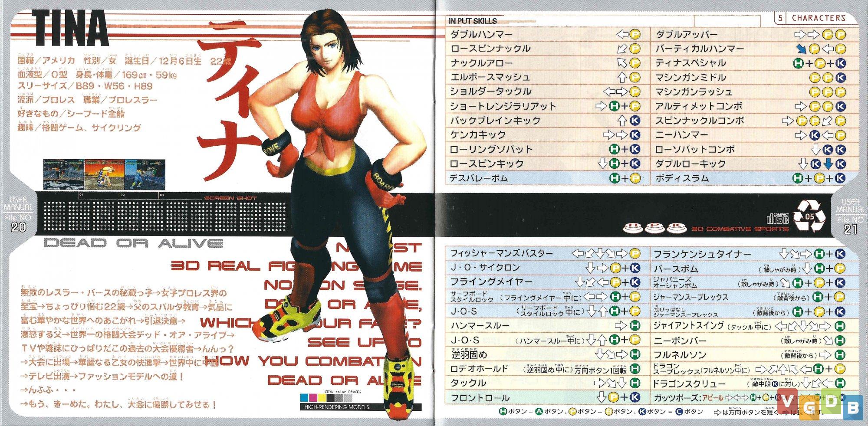Viewport: 868px width, 426px height.
Task: Click the K button in バックブレインキック row
Action: pos(635,121)
